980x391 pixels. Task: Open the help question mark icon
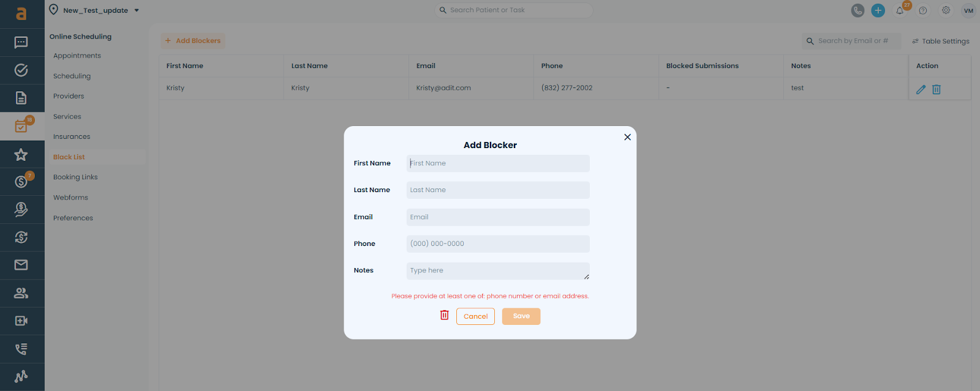(923, 10)
